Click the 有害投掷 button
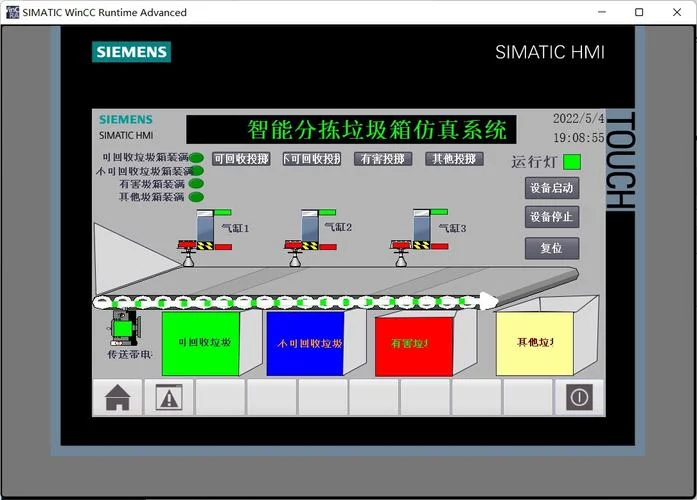The width and height of the screenshot is (697, 500). (383, 159)
